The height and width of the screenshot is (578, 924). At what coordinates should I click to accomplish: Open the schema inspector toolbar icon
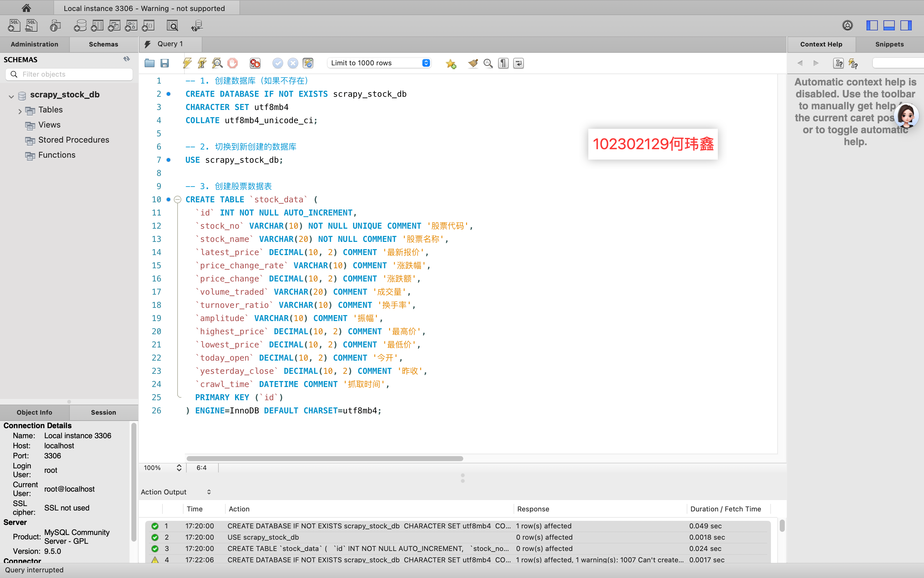pos(55,26)
